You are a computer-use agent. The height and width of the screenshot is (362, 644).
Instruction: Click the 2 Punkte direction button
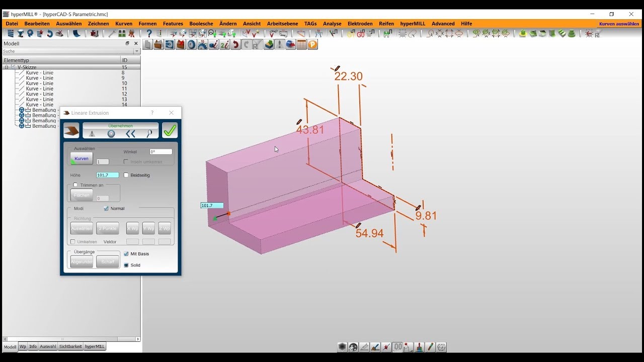pos(108,228)
